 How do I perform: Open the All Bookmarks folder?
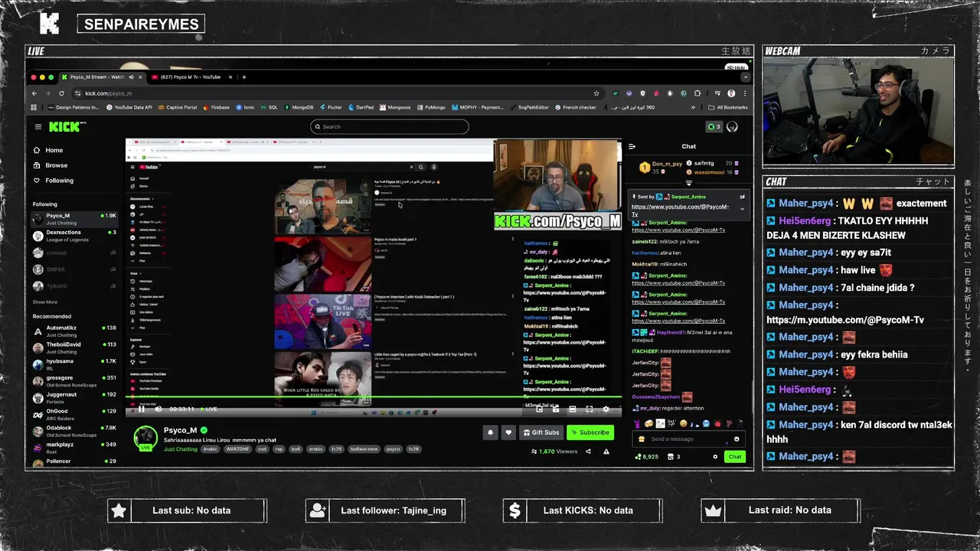[727, 107]
